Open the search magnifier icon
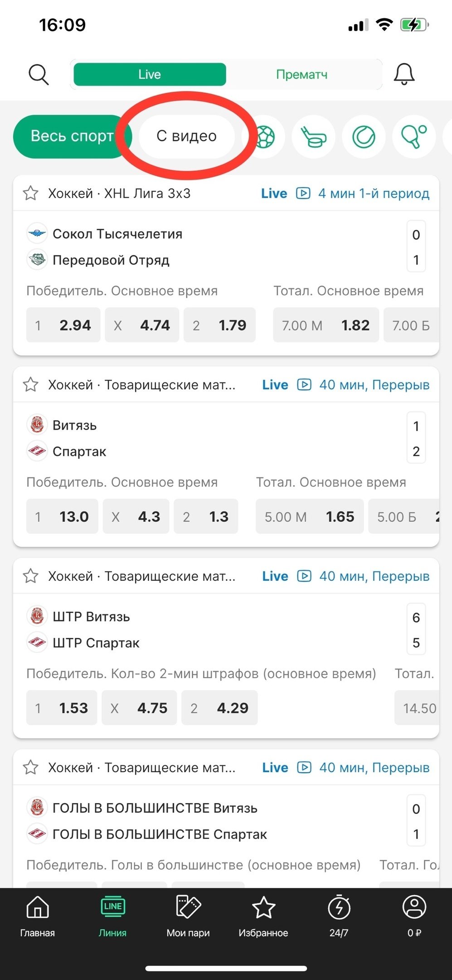Screen dimensions: 452x980 (39, 74)
